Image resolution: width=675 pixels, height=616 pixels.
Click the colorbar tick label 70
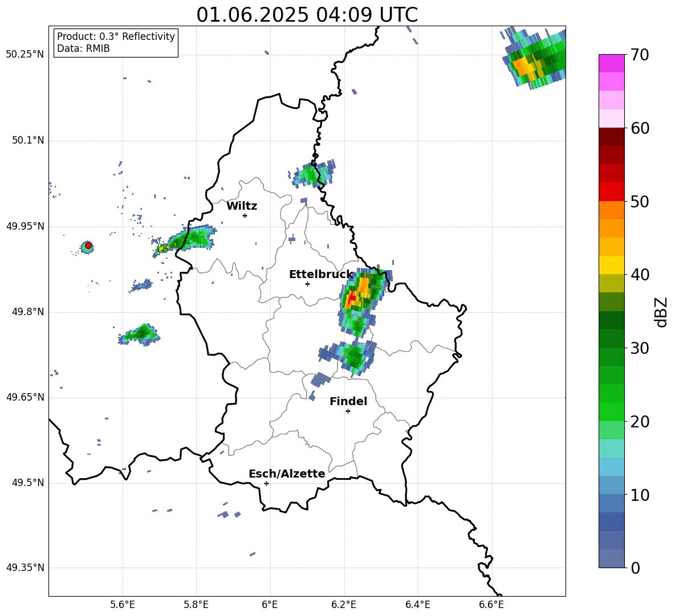pyautogui.click(x=640, y=55)
